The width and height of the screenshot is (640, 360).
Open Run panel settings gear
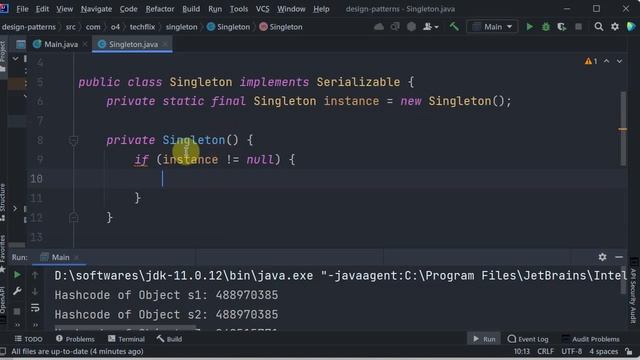602,257
